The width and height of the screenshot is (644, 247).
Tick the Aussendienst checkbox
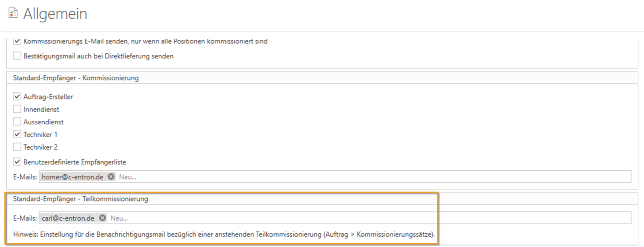(x=17, y=122)
